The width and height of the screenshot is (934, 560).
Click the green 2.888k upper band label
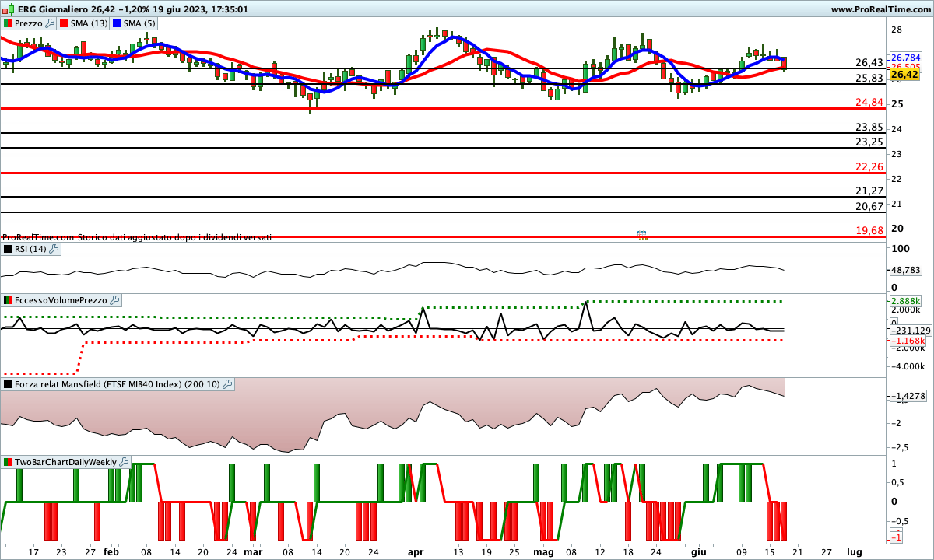pyautogui.click(x=906, y=300)
